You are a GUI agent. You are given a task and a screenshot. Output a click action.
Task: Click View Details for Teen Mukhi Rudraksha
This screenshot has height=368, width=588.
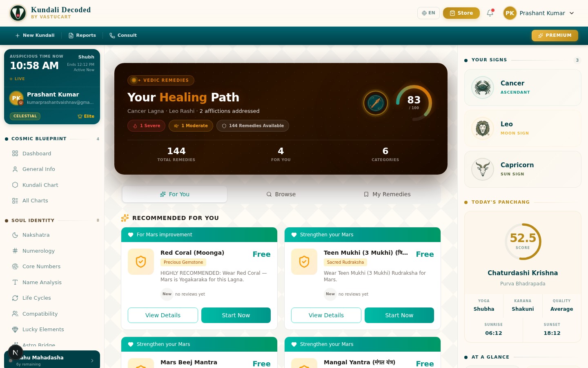point(326,315)
